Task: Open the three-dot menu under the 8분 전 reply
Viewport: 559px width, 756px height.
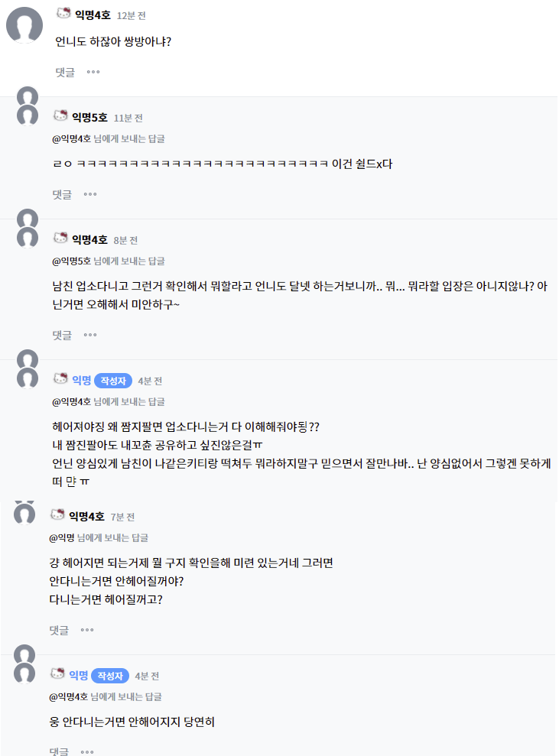Action: 90,335
